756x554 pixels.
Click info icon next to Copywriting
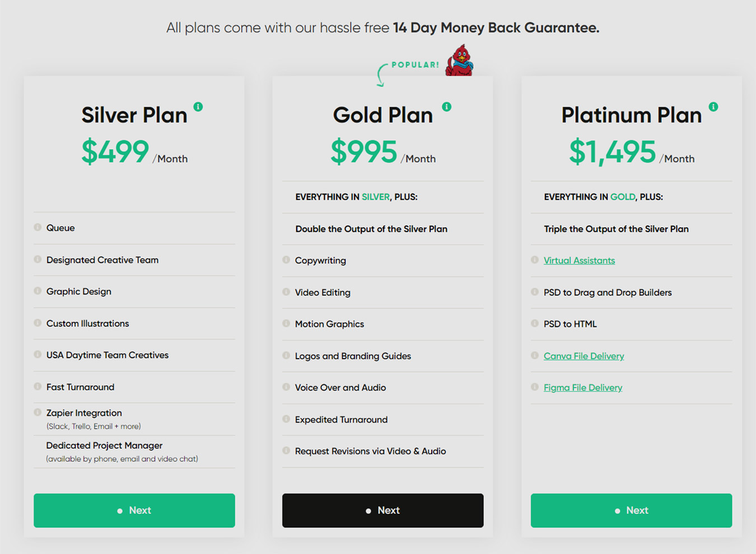tap(286, 260)
